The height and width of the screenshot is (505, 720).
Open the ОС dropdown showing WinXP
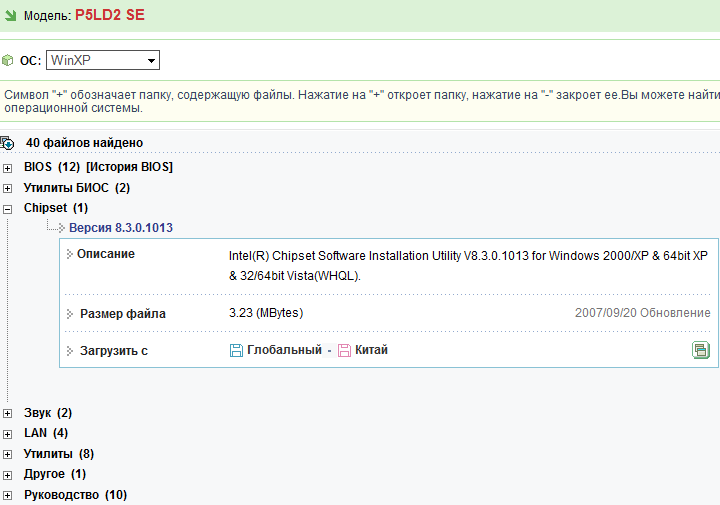point(103,61)
